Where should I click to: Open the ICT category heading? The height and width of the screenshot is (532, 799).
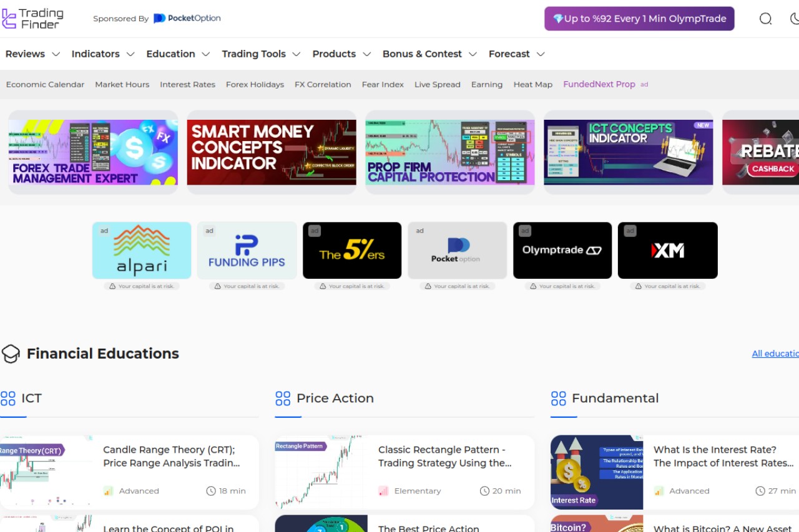(31, 398)
